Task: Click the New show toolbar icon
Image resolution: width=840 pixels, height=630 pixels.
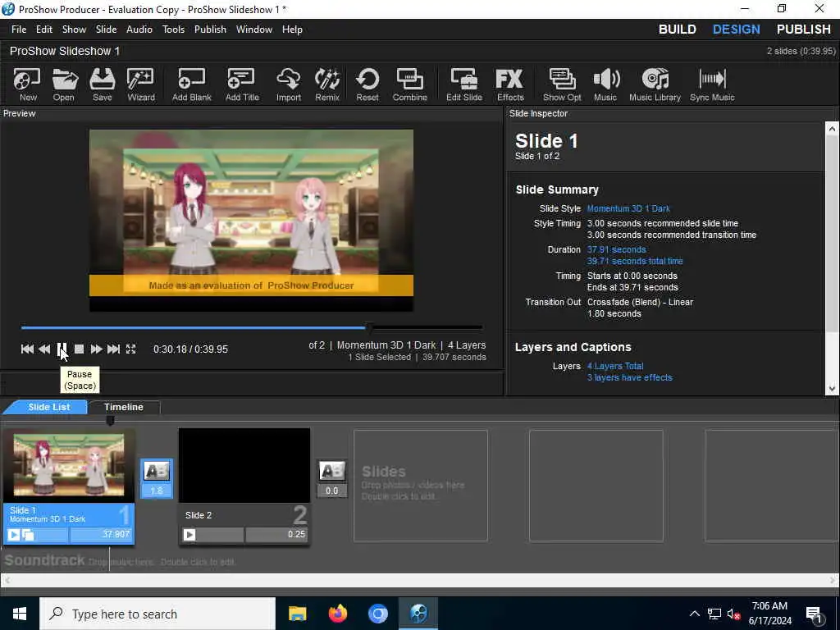Action: click(x=27, y=84)
